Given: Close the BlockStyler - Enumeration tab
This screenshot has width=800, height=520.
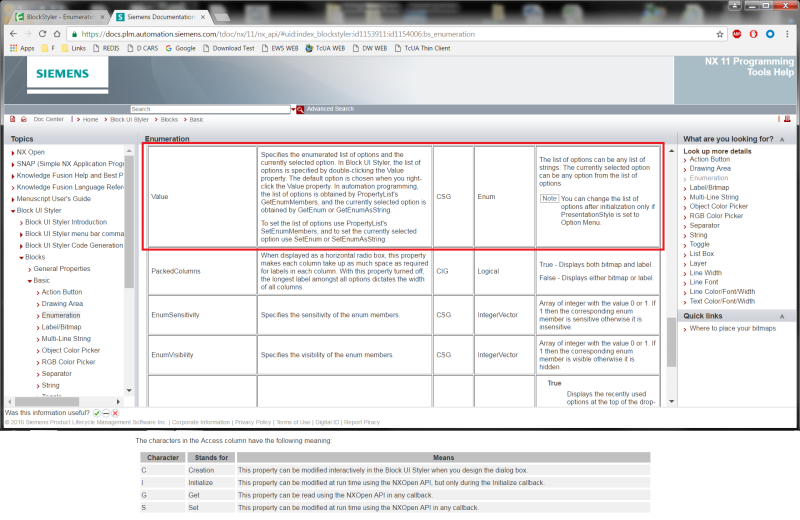Looking at the screenshot, I should [x=102, y=17].
